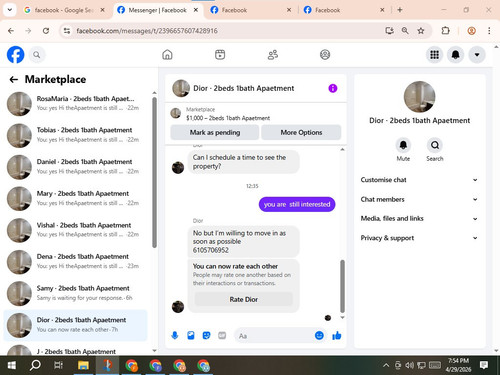Switch to Messenger | Facebook tab
This screenshot has height=375, width=500.
pyautogui.click(x=157, y=10)
